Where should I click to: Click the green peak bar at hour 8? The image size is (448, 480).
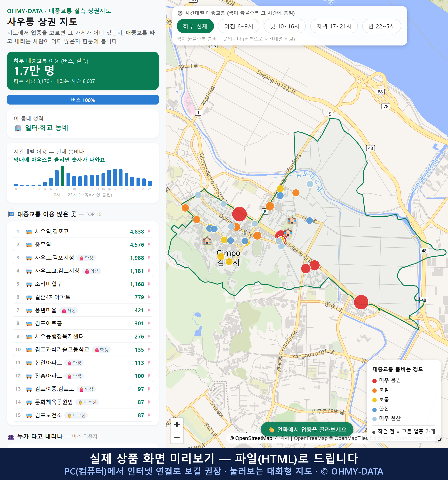[x=63, y=176]
